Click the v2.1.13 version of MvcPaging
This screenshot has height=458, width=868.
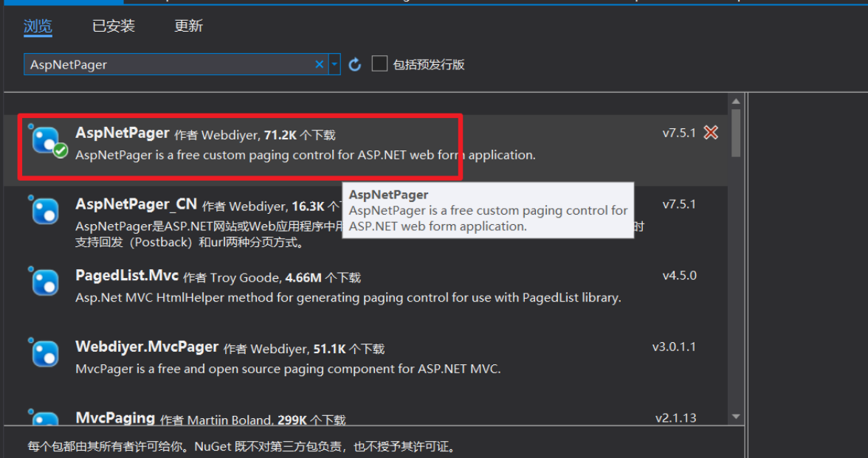(x=676, y=418)
